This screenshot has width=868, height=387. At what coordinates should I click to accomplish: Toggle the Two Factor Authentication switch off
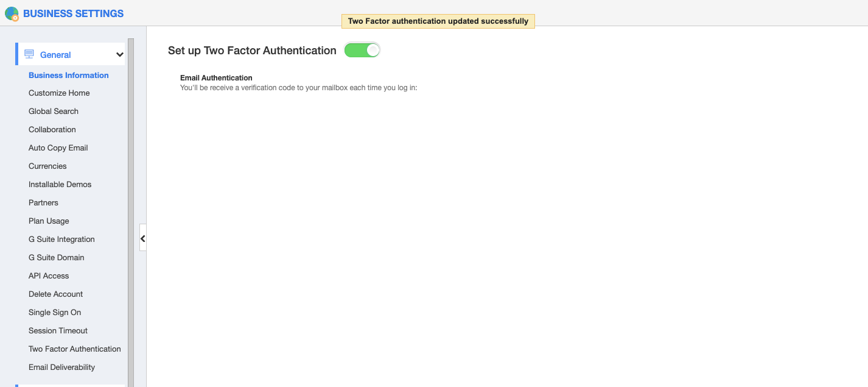point(362,51)
